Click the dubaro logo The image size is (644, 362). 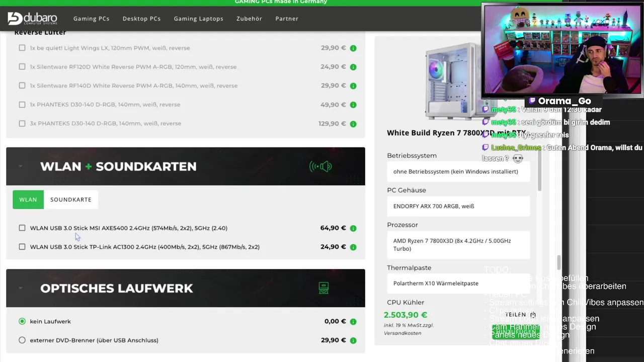coord(33,19)
